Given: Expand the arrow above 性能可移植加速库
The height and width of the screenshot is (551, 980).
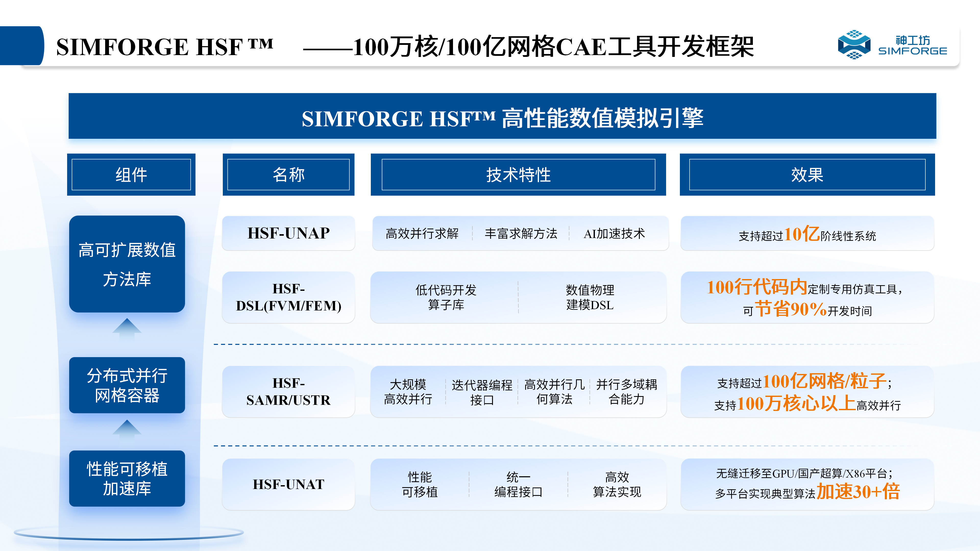Looking at the screenshot, I should point(127,430).
